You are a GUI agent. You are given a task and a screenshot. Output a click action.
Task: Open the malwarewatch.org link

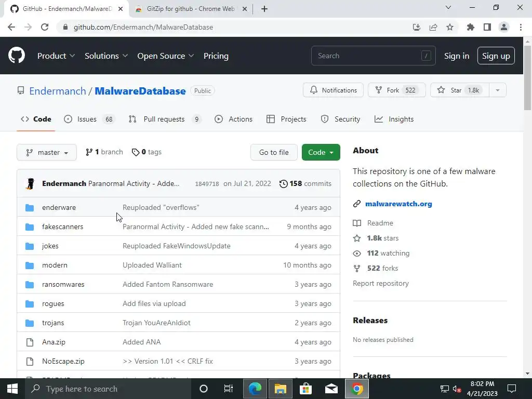coord(398,204)
